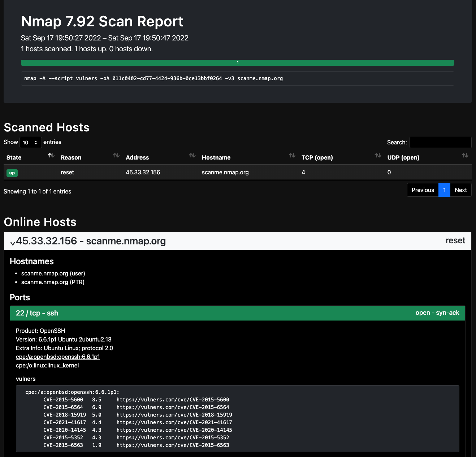Image resolution: width=476 pixels, height=457 pixels.
Task: Sort table by State column arrows
Action: (51, 156)
